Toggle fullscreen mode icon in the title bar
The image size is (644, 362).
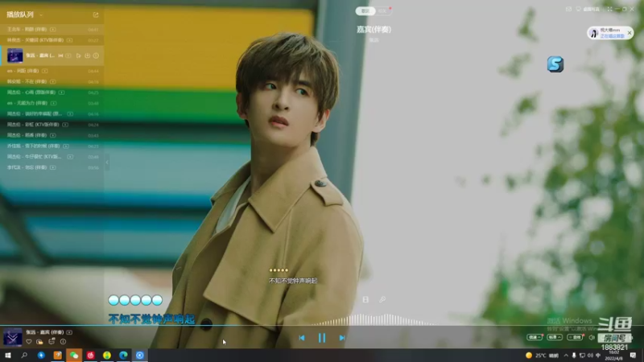coord(610,9)
